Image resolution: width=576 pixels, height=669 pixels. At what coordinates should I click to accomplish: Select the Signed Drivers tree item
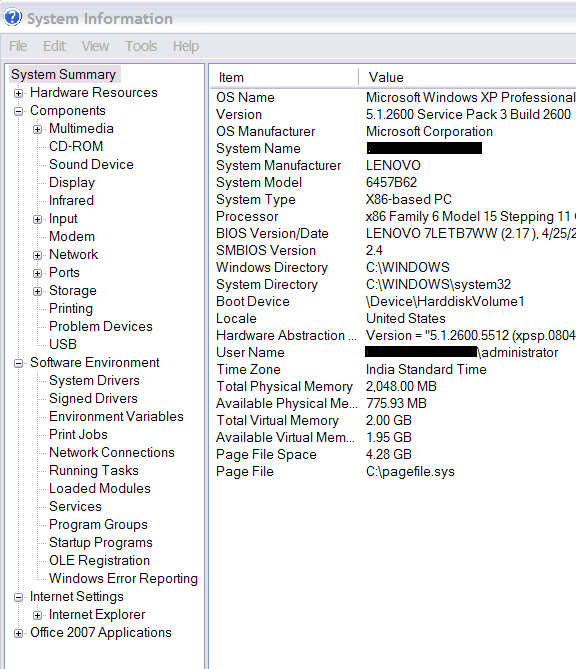pos(93,398)
